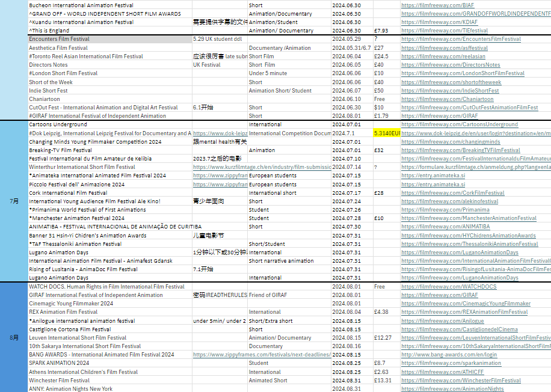
Task: Open the REXAnimationFilmFestival link
Action: click(x=464, y=312)
